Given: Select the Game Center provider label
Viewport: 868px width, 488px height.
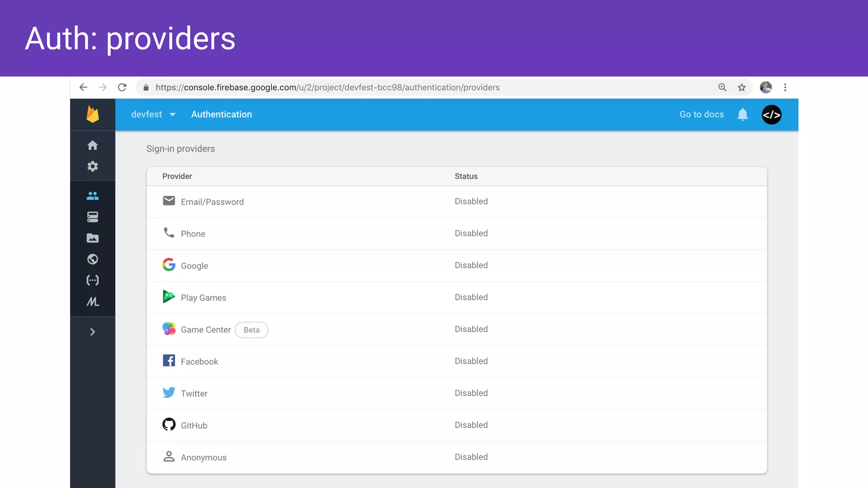Looking at the screenshot, I should click(x=206, y=330).
